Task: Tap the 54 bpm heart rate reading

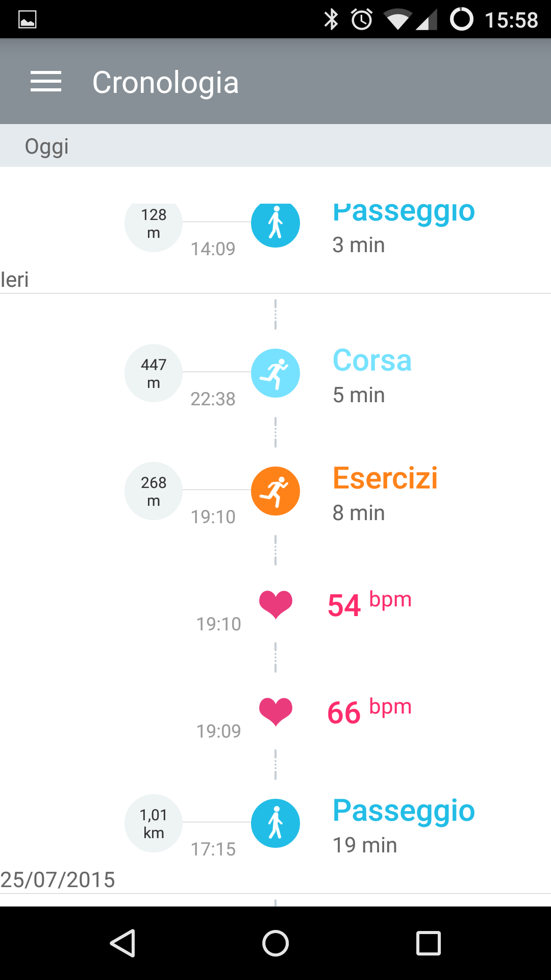Action: pyautogui.click(x=369, y=605)
